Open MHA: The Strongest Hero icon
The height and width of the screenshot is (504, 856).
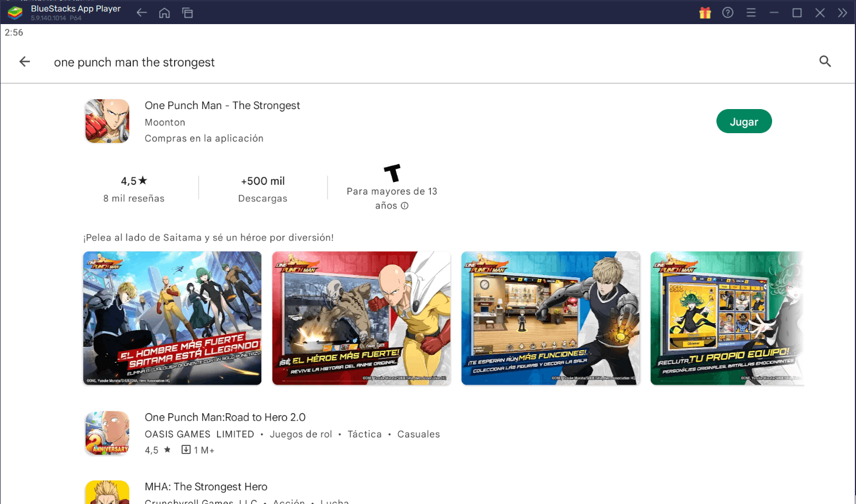(x=107, y=492)
